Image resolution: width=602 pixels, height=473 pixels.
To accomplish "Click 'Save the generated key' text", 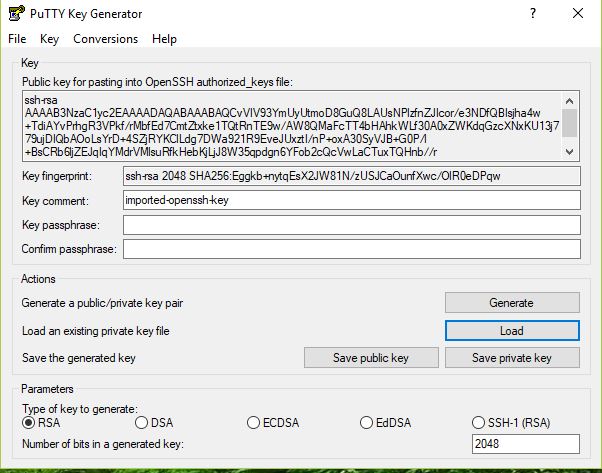I will (x=79, y=358).
